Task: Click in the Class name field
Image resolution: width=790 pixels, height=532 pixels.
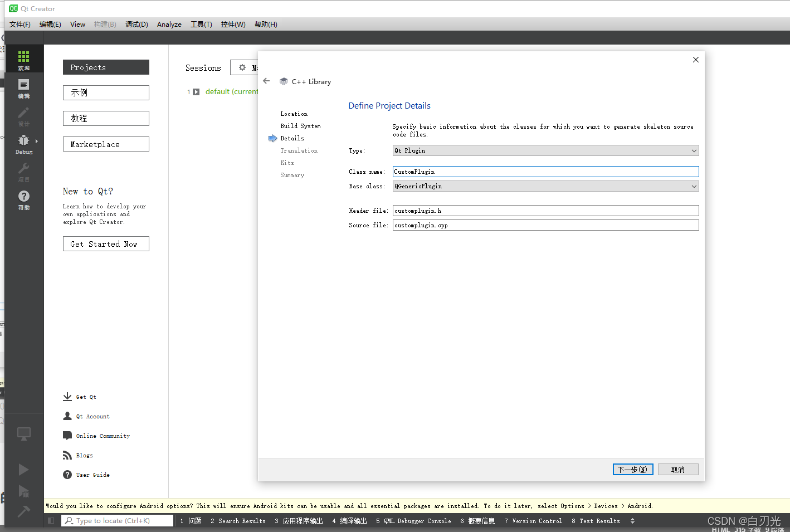Action: click(x=545, y=172)
